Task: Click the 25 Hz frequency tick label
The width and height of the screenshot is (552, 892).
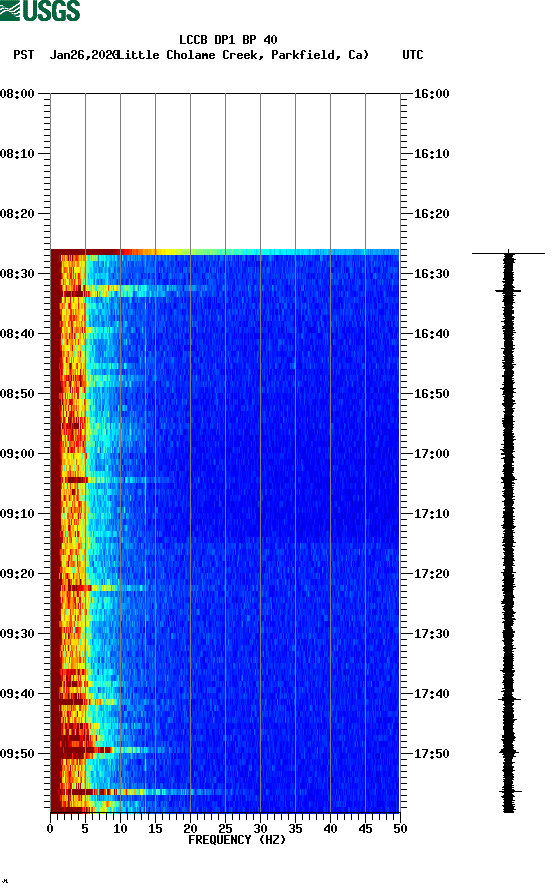Action: [x=225, y=828]
